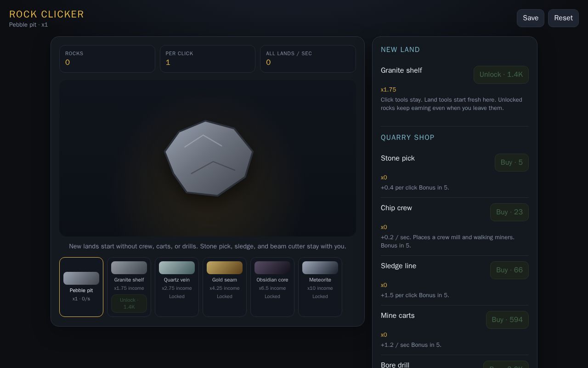Screen dimensions: 588x368
Task: Click the "+0.4 per click Bonus in 5." text
Action: [x=415, y=188]
